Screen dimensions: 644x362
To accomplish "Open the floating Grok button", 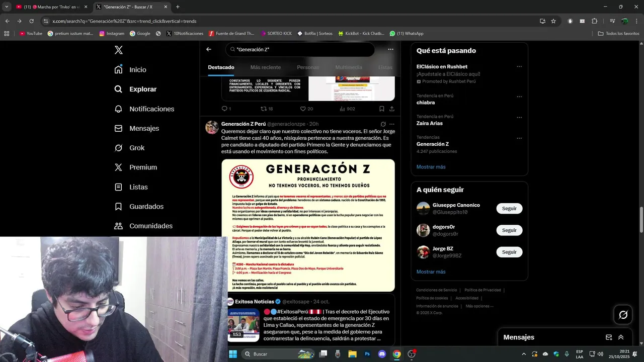I will point(623,315).
